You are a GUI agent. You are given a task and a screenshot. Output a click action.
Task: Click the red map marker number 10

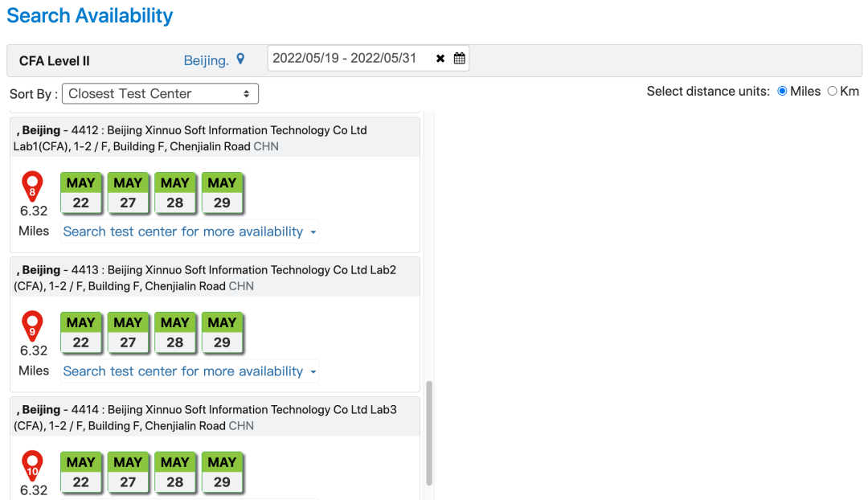pyautogui.click(x=32, y=466)
